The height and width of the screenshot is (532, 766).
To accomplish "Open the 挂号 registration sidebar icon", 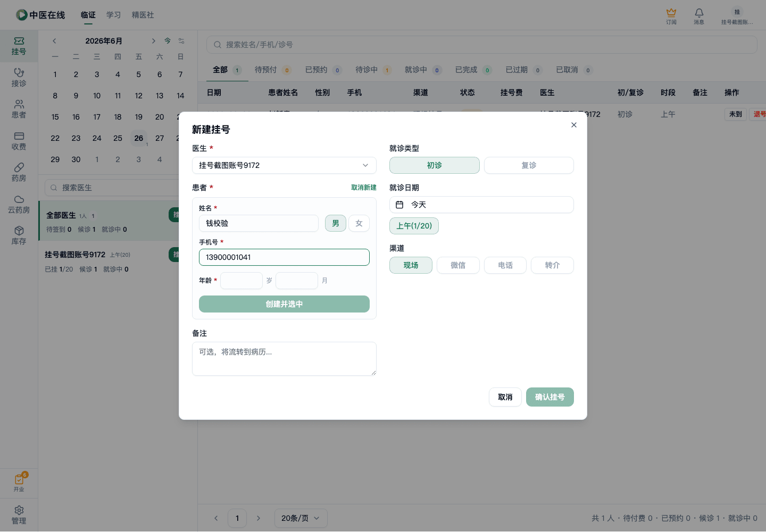I will [x=19, y=46].
